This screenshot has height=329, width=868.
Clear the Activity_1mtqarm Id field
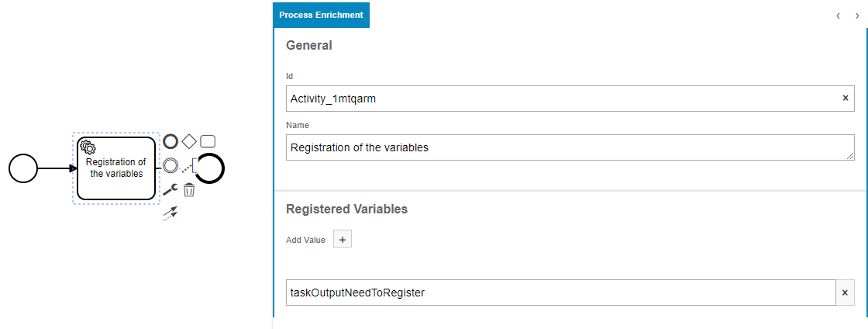click(x=846, y=98)
